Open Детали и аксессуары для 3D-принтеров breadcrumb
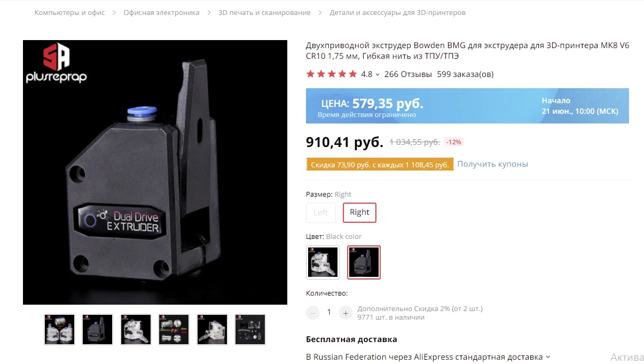The height and width of the screenshot is (364, 644). 397,12
